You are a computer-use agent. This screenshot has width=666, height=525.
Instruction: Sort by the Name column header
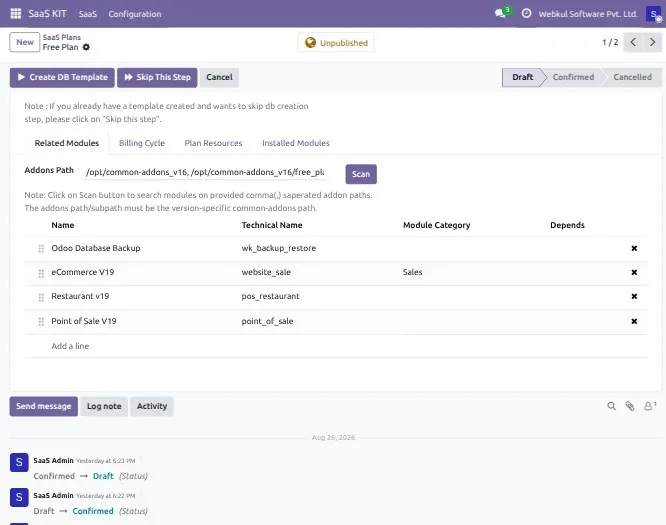pos(63,225)
